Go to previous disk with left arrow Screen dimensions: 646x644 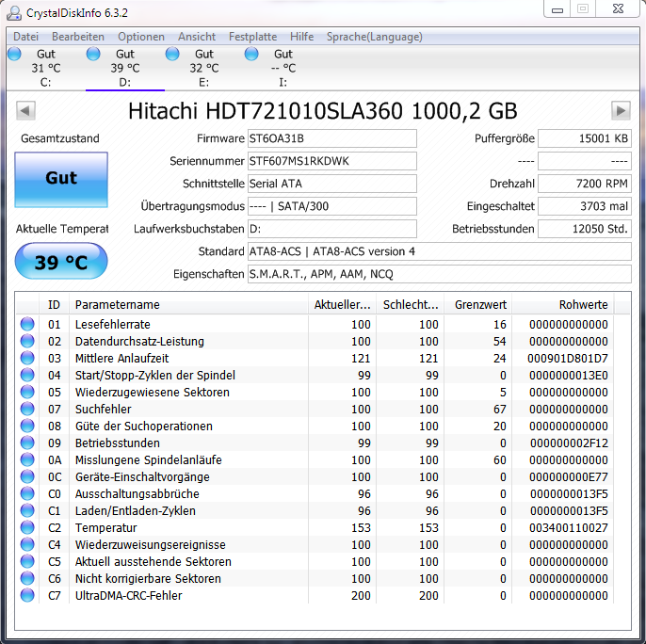click(x=25, y=110)
